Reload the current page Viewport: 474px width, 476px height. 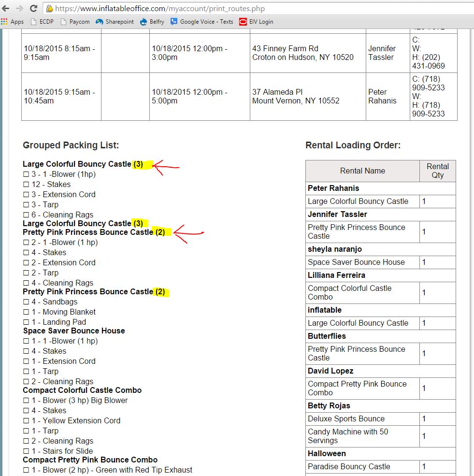pyautogui.click(x=33, y=8)
